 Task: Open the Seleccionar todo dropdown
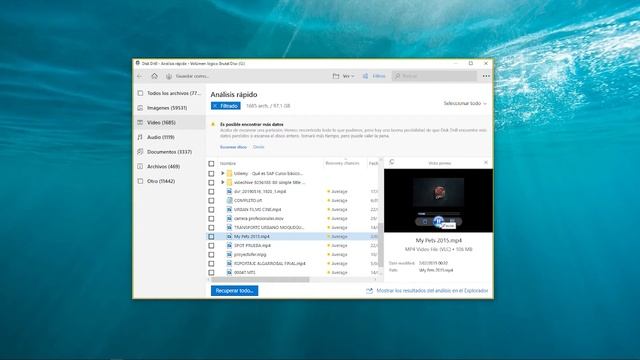(465, 103)
